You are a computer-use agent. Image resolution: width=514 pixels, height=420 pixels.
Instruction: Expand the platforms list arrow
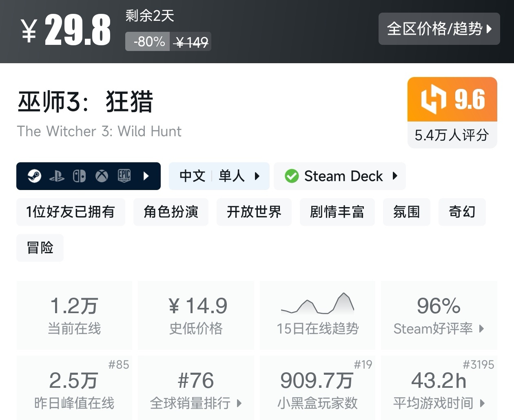pos(146,176)
